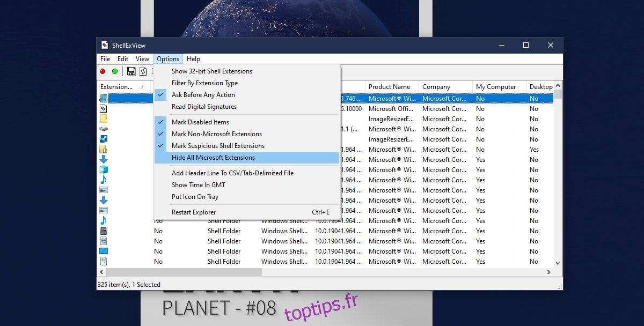Choose Add Header Line To CSV/Tab-Delimited File
Image resolution: width=644 pixels, height=326 pixels.
pos(247,173)
